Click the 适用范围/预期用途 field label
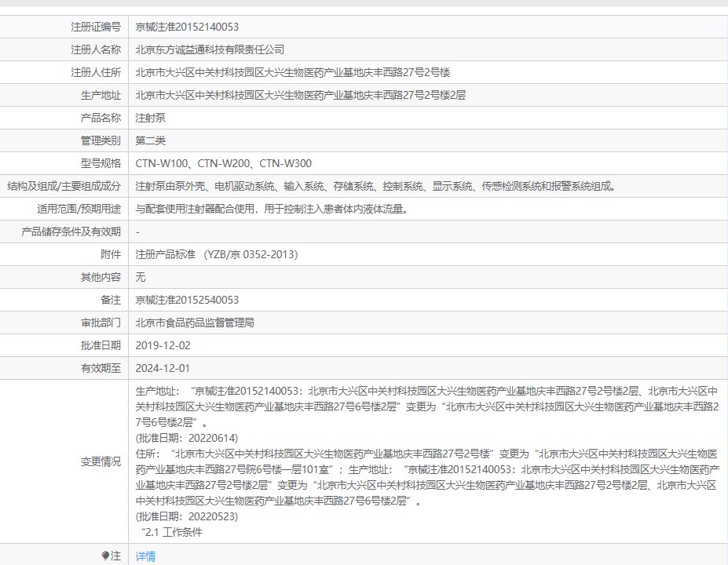Image resolution: width=728 pixels, height=565 pixels. tap(79, 209)
